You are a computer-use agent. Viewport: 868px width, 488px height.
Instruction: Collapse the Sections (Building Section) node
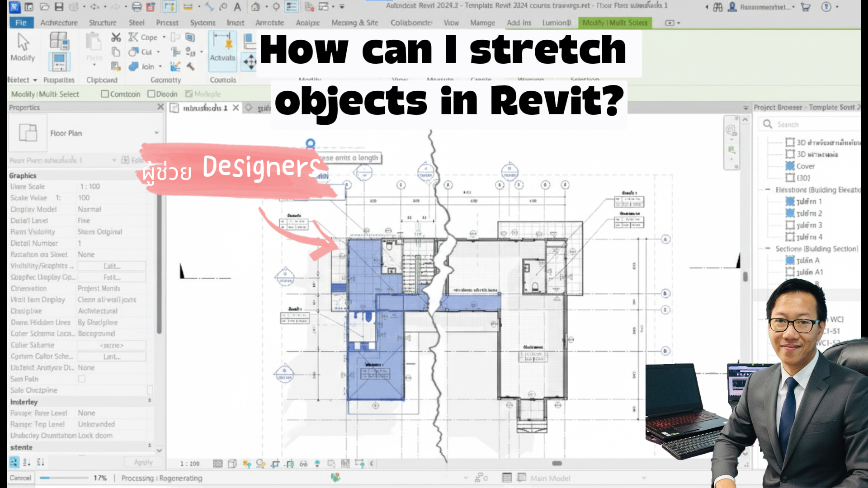coord(768,249)
